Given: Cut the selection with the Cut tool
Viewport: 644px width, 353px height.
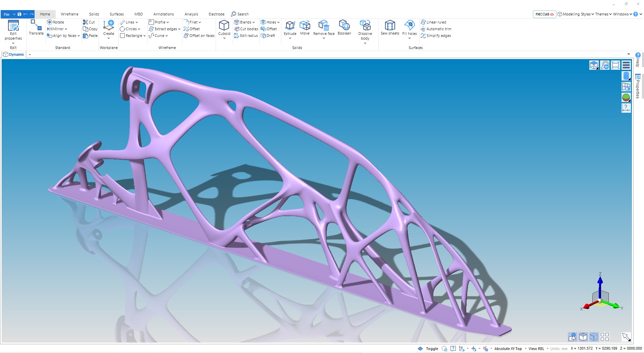Looking at the screenshot, I should pos(89,22).
